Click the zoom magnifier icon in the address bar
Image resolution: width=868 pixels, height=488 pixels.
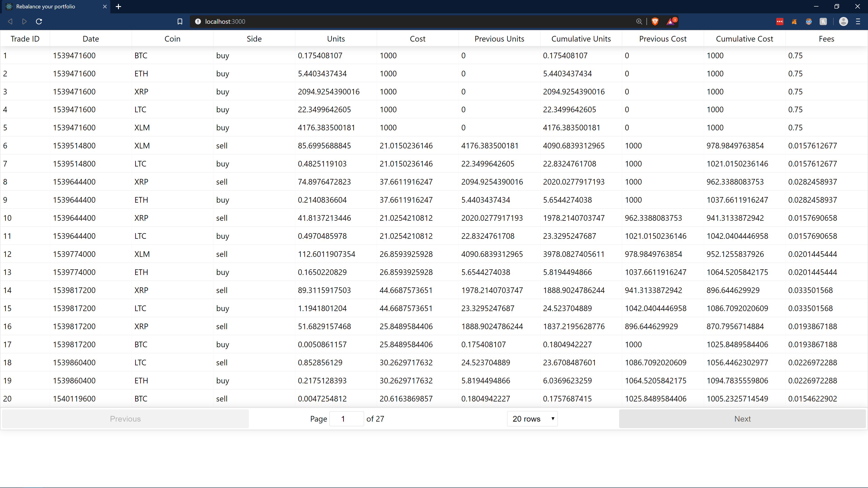point(639,21)
